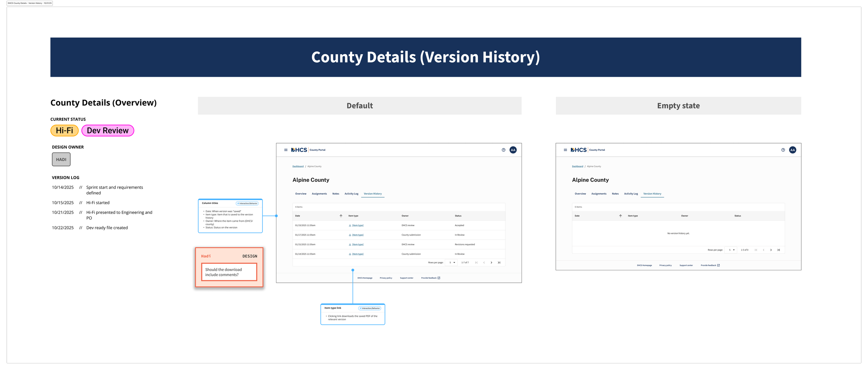This screenshot has width=868, height=370.
Task: Open rows per page dropdown in Empty state mockup
Action: [732, 250]
